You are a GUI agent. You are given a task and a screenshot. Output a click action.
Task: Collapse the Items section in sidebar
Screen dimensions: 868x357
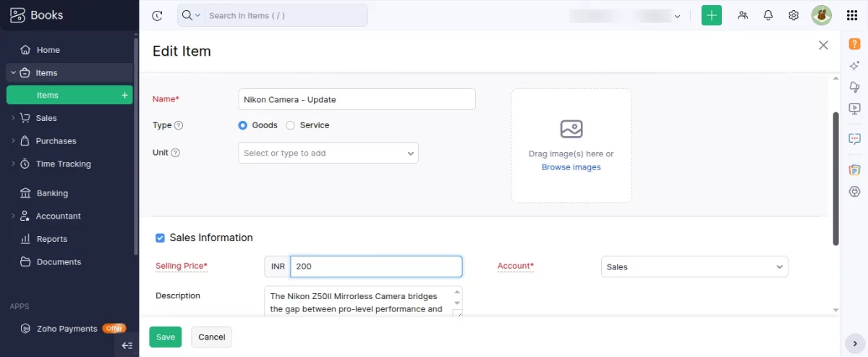(x=13, y=72)
